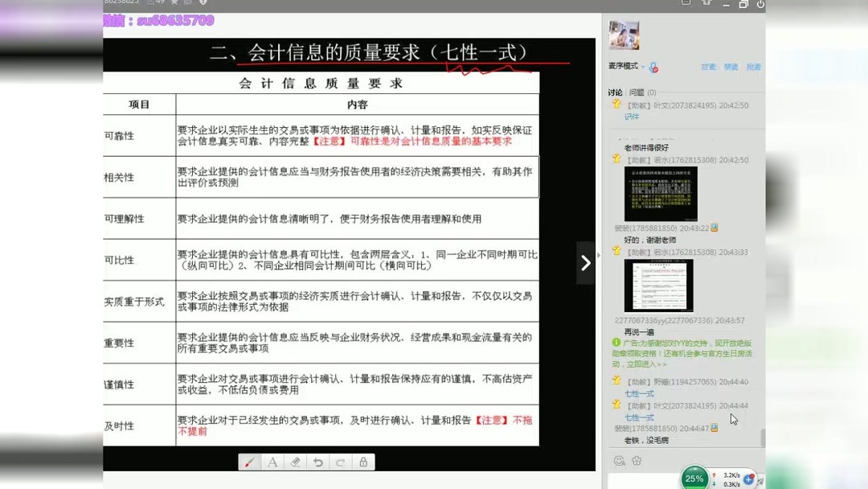This screenshot has height=489, width=868.
Task: Click the 禁麦 control
Action: pyautogui.click(x=731, y=67)
